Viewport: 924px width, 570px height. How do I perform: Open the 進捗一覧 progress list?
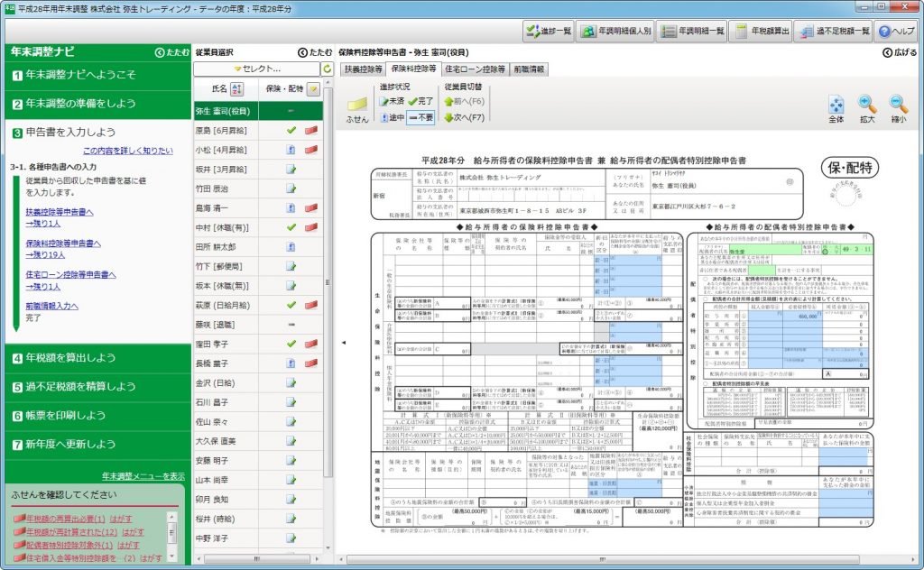[x=549, y=32]
